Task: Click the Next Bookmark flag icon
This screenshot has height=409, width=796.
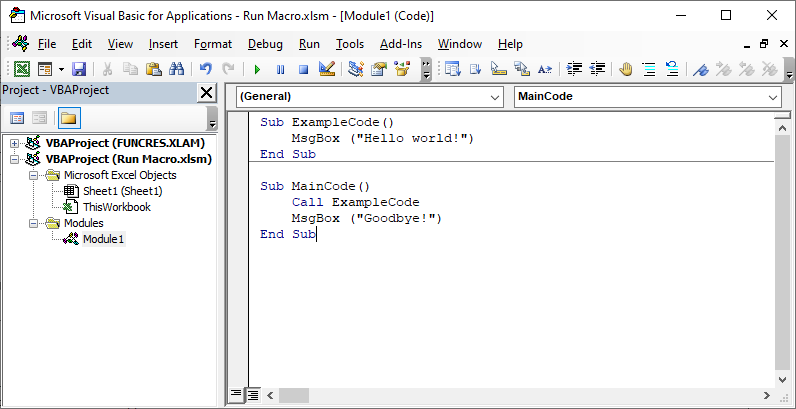Action: (x=724, y=69)
